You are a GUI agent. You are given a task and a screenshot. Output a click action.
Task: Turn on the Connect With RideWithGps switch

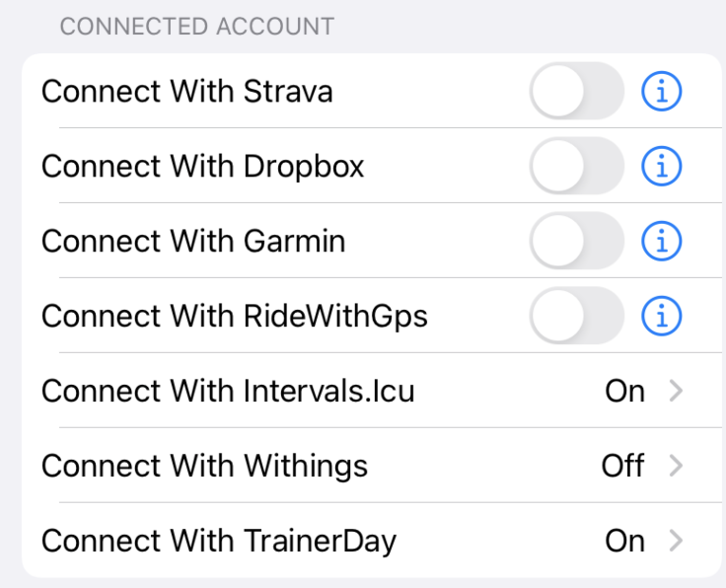tap(576, 316)
